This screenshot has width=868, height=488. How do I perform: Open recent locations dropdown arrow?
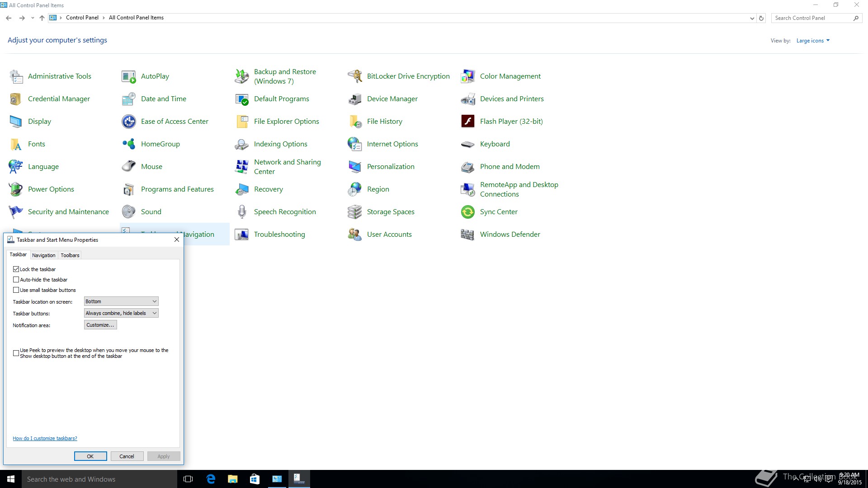click(33, 18)
